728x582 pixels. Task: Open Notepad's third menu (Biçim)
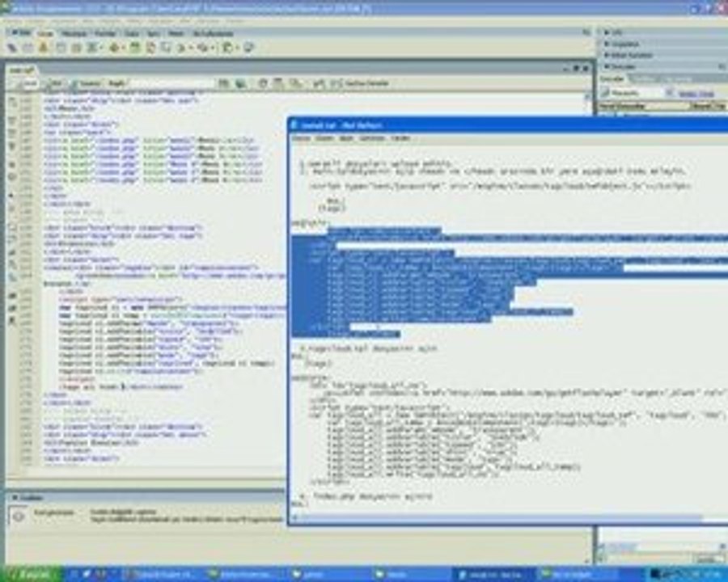[x=346, y=138]
